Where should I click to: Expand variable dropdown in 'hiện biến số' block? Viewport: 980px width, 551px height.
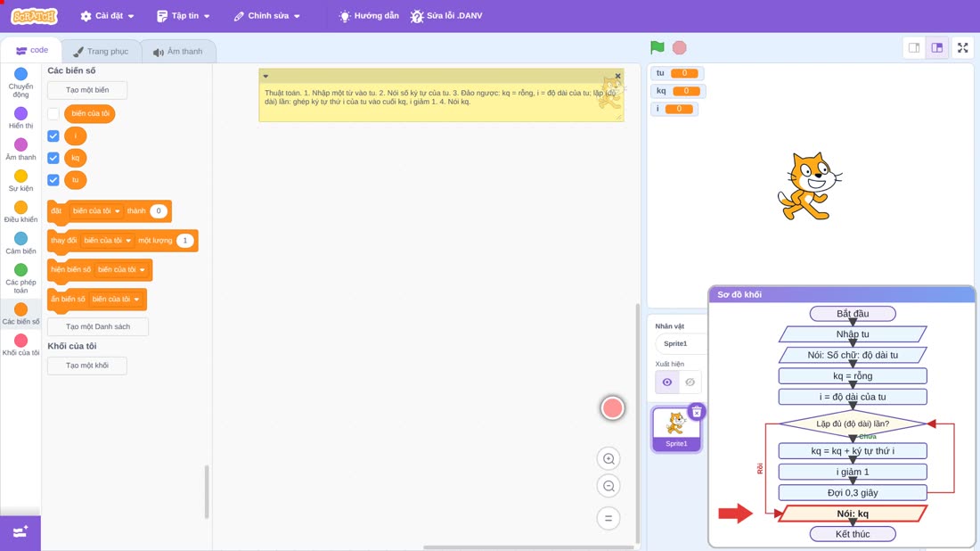pyautogui.click(x=121, y=269)
